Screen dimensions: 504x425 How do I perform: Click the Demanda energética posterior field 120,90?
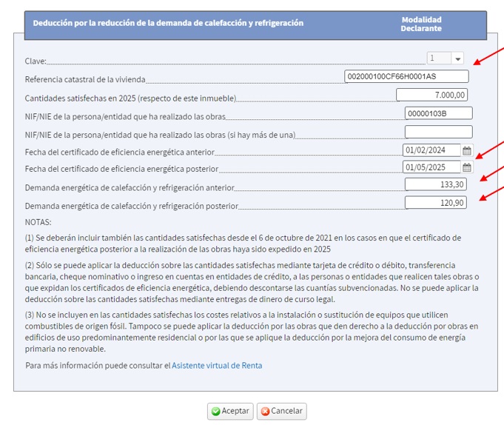pyautogui.click(x=436, y=202)
